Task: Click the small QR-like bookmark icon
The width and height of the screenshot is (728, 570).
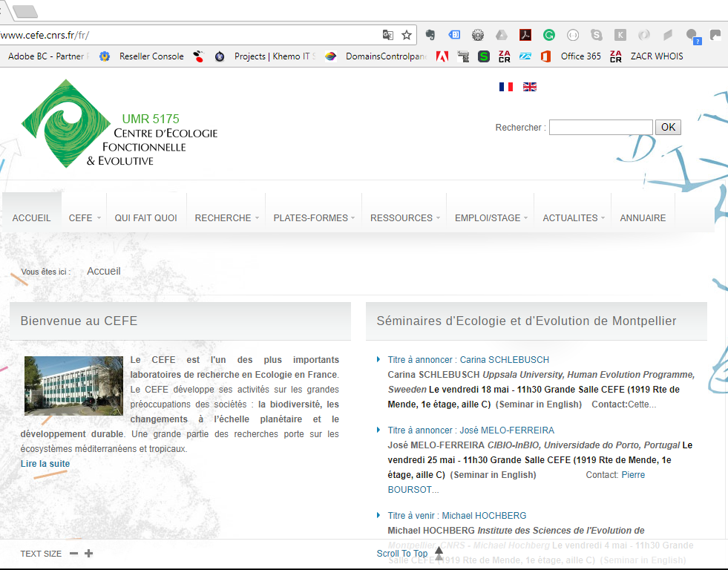Action: 463,56
